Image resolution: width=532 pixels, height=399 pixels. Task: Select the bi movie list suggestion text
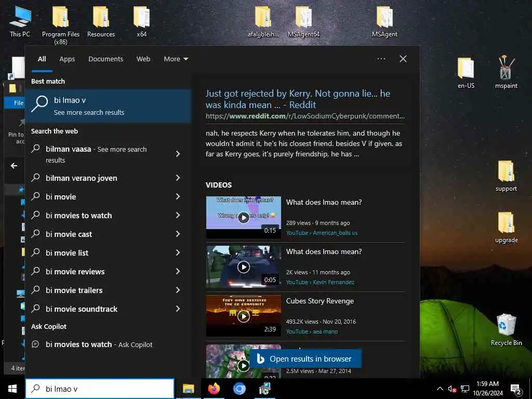tap(67, 253)
